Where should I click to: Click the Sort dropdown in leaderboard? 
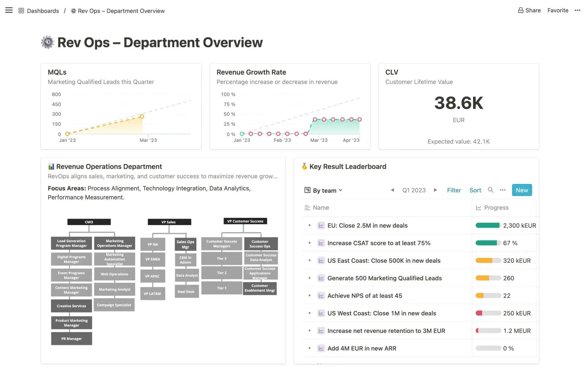click(475, 190)
